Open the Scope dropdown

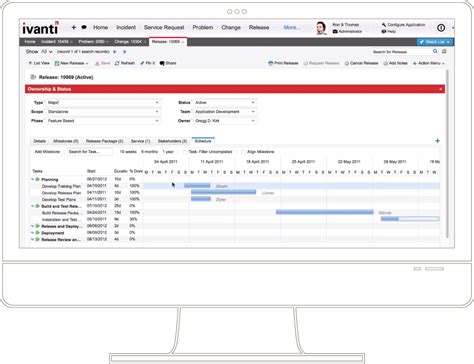157,112
